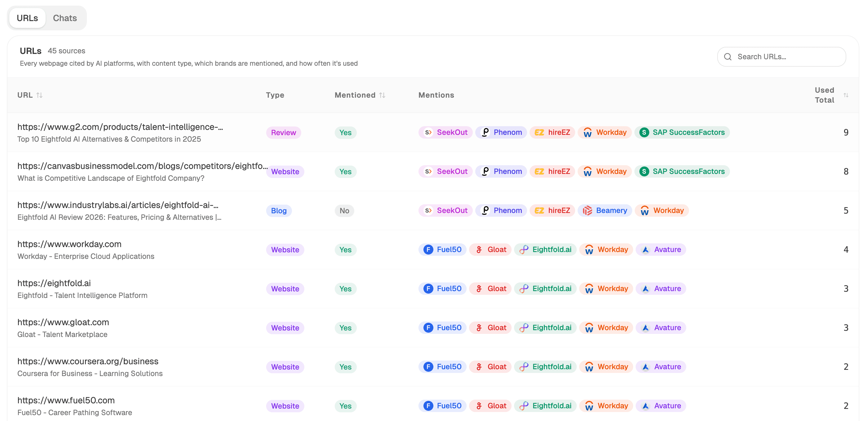Click Fuel50 icon in fuel50.com row
This screenshot has height=421, width=868.
(428, 406)
